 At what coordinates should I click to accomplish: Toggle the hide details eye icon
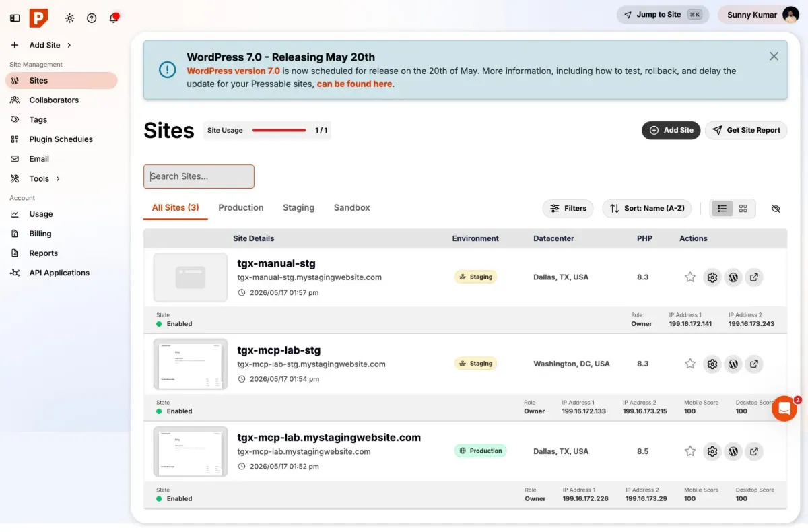776,209
